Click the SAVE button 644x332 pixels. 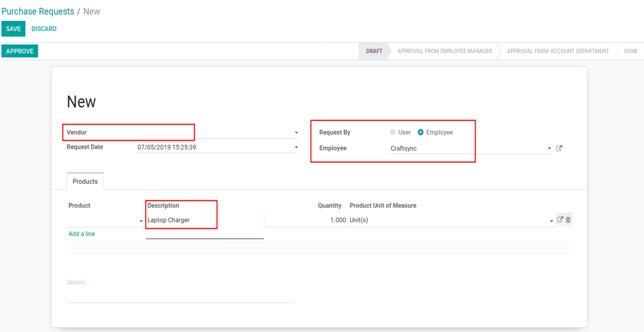(x=13, y=29)
